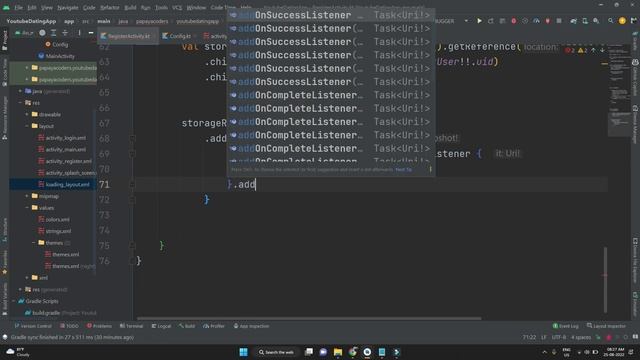Click the Stop square icon in toolbar
This screenshot has width=640, height=360.
point(559,21)
